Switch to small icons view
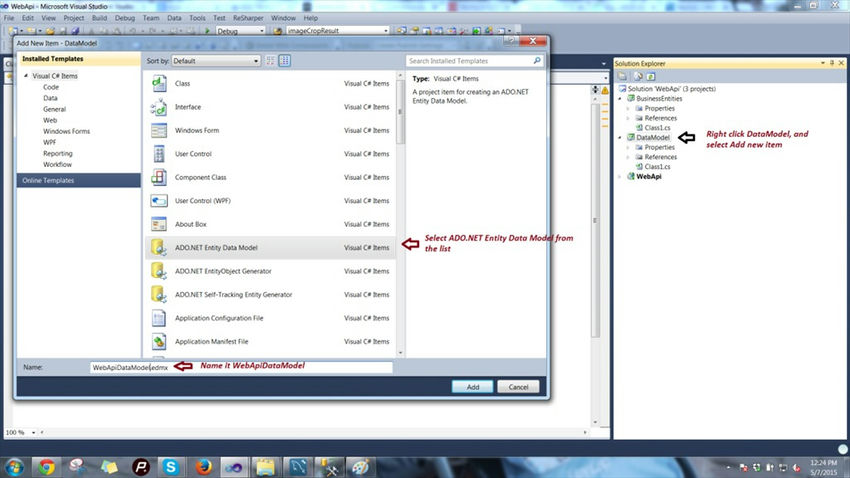 [271, 61]
